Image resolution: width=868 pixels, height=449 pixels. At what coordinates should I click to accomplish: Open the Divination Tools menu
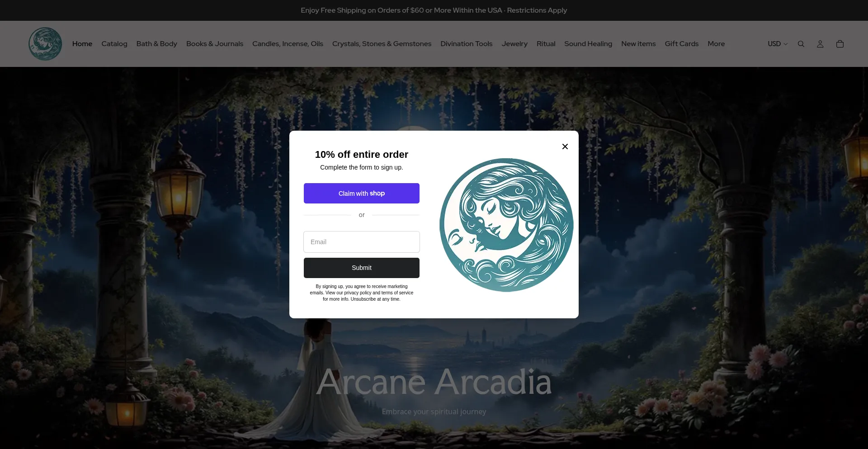coord(467,44)
